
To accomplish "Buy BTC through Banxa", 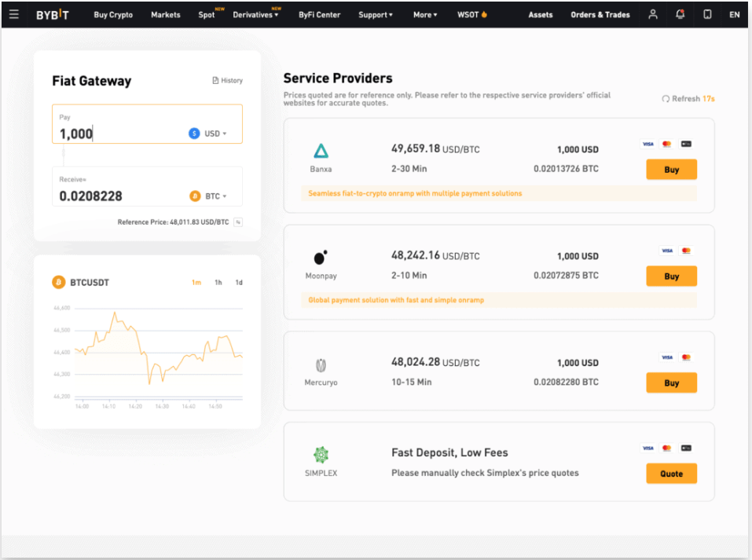I will point(671,169).
